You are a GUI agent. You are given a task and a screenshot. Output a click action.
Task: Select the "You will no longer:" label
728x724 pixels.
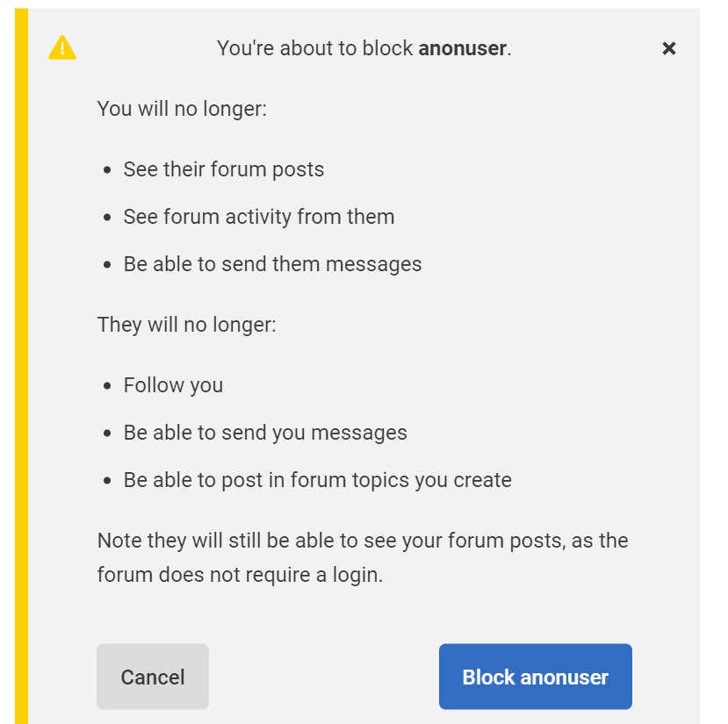tap(182, 109)
